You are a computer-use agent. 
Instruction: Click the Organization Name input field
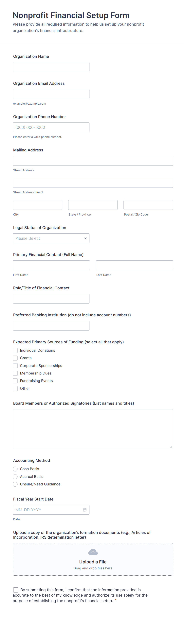click(51, 67)
